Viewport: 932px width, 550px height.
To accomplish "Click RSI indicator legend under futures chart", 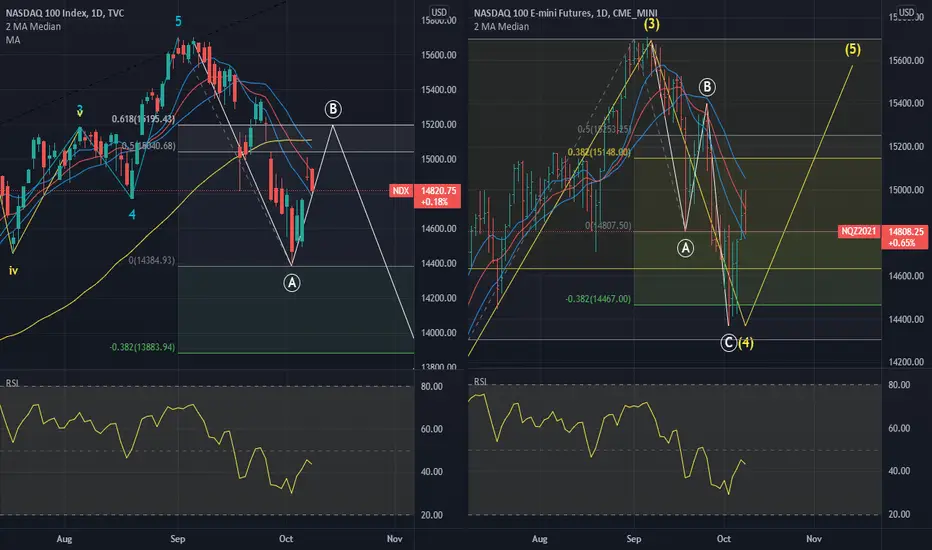I will 480,381.
